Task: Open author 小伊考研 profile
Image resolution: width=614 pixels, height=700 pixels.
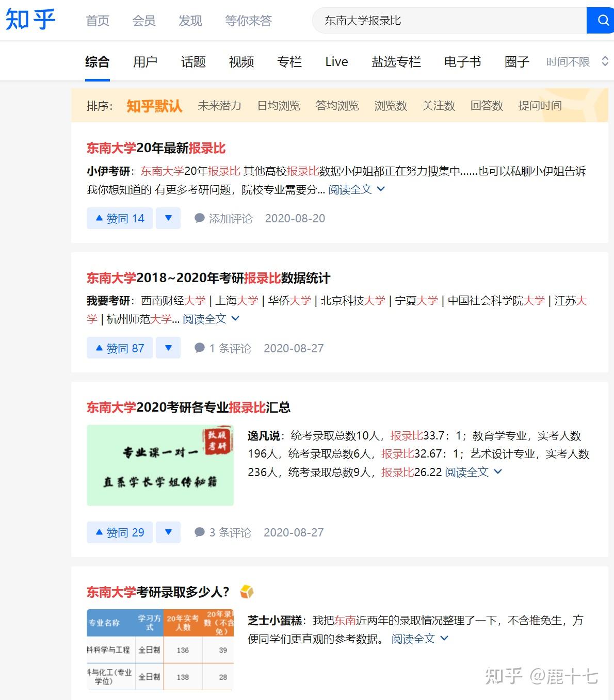Action: click(108, 171)
